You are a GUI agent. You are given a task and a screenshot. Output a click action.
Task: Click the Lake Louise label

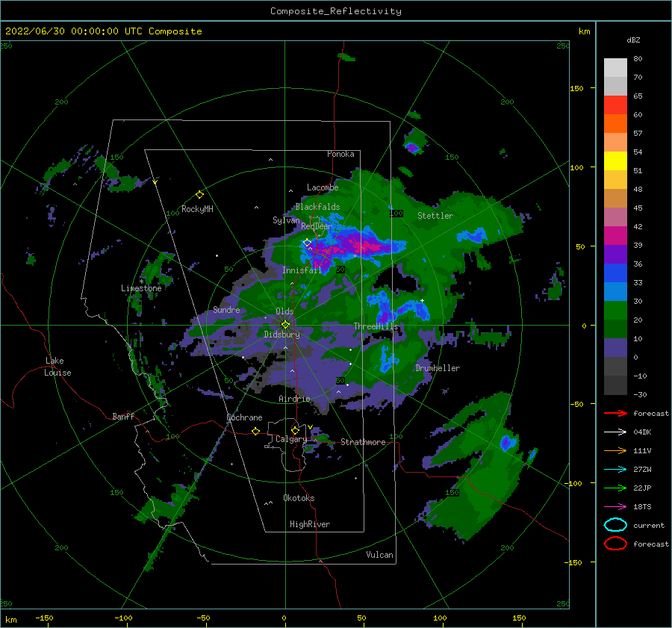[x=57, y=367]
